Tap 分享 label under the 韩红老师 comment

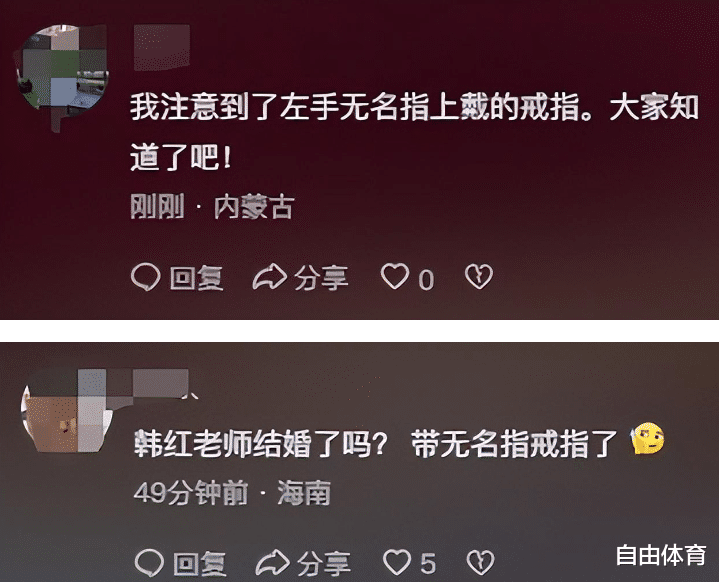point(324,563)
